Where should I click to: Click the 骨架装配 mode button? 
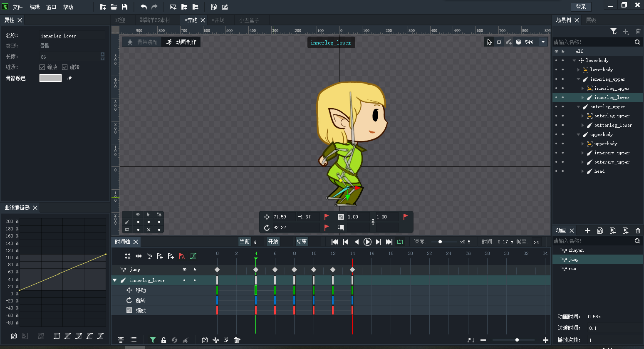click(143, 42)
